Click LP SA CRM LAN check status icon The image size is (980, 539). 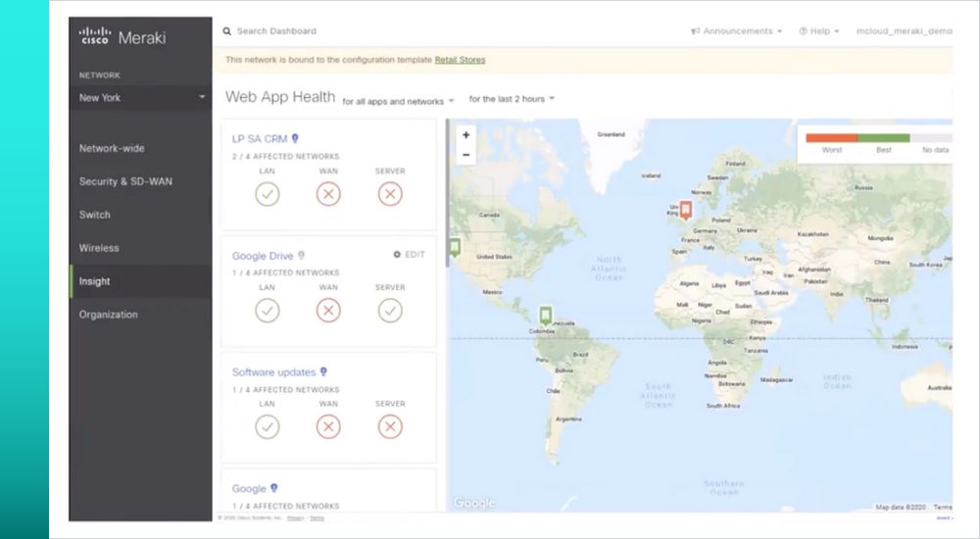pyautogui.click(x=267, y=194)
